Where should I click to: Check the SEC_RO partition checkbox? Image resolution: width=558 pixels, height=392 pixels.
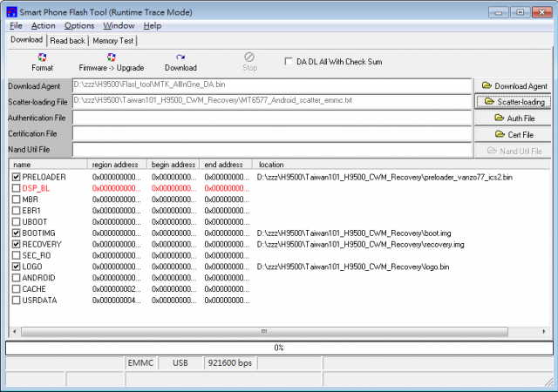[x=16, y=255]
